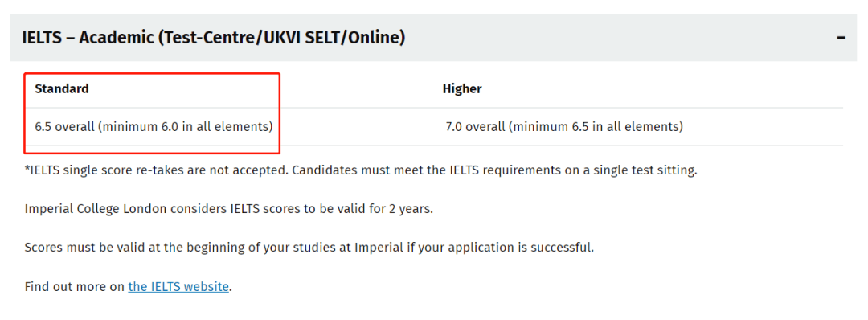Open the IELTS website link
The image size is (868, 320).
click(x=178, y=287)
